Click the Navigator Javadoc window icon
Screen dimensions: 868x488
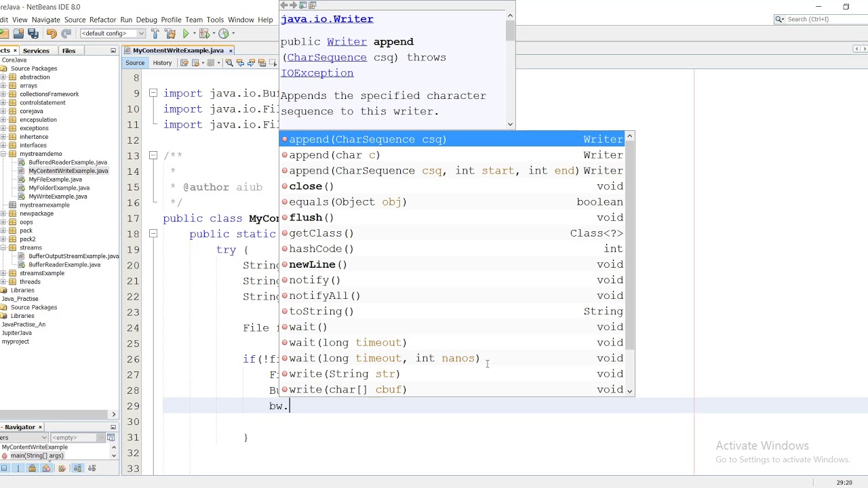[x=111, y=437]
